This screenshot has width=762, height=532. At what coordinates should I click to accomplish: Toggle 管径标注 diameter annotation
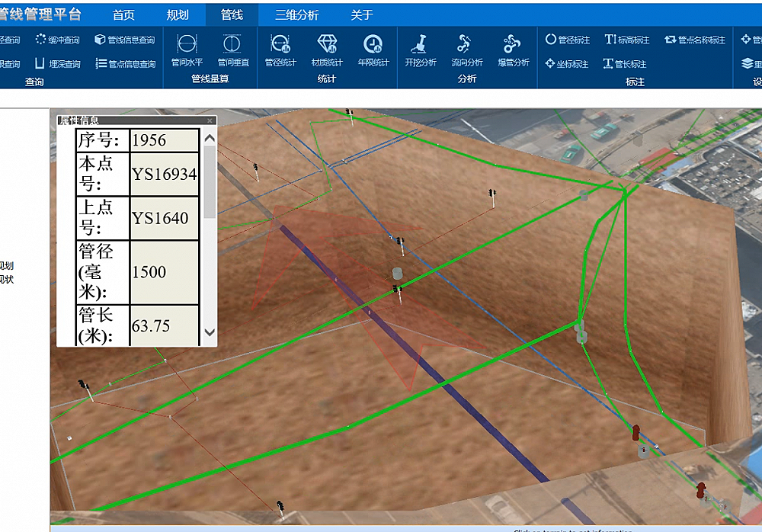(568, 40)
